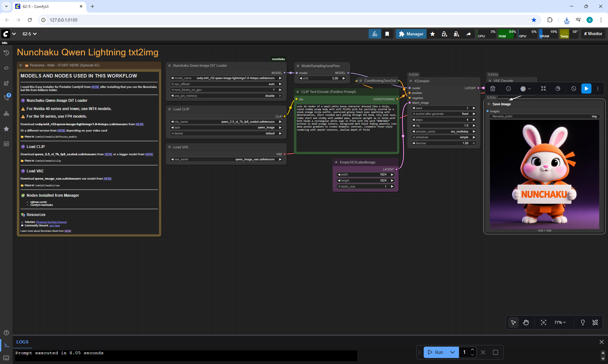Image resolution: width=608 pixels, height=364 pixels.
Task: Bypass the selected node via slashed-circle icon
Action: click(573, 89)
